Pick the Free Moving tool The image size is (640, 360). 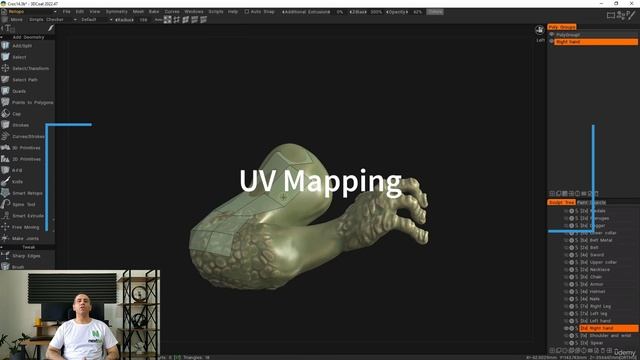pyautogui.click(x=27, y=227)
